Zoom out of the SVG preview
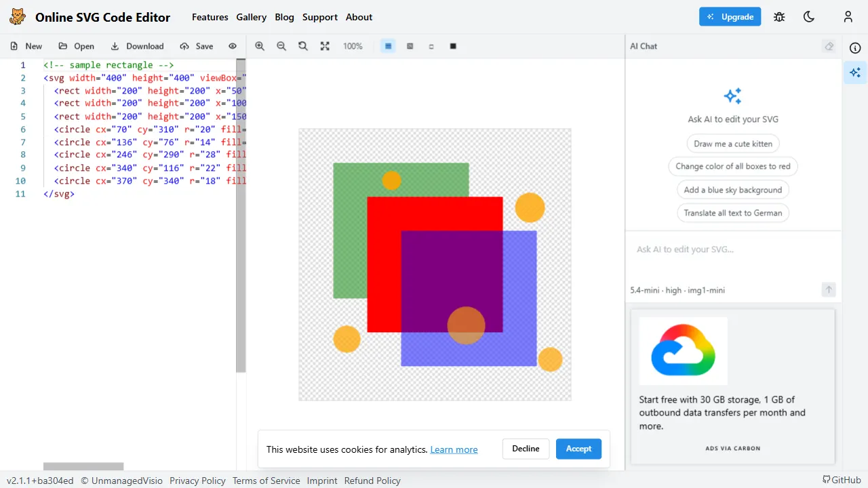The image size is (868, 488). 281,46
